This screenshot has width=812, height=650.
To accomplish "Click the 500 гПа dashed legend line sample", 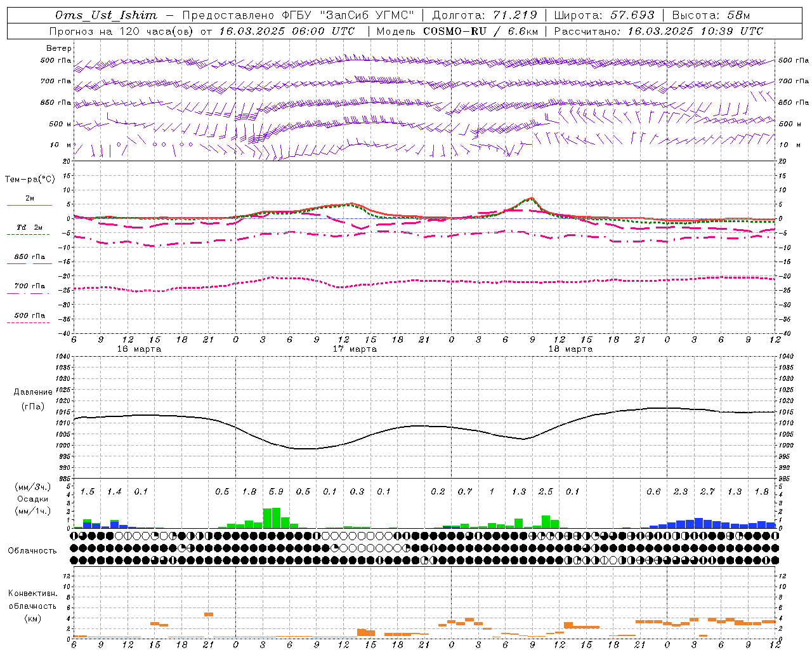I will (28, 323).
